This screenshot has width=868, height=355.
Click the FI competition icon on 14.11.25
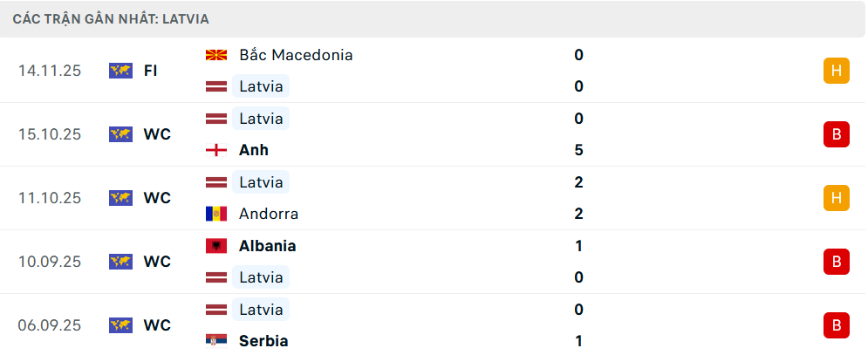pos(120,71)
